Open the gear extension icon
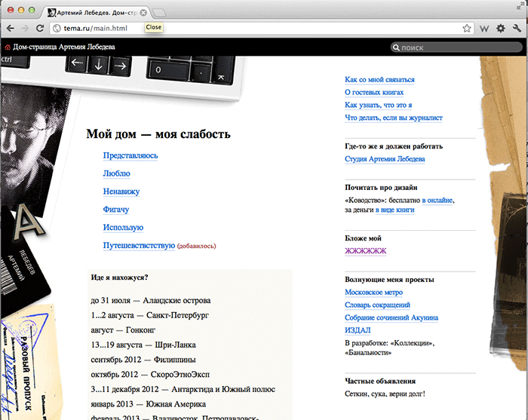528x420 pixels. coord(501,29)
